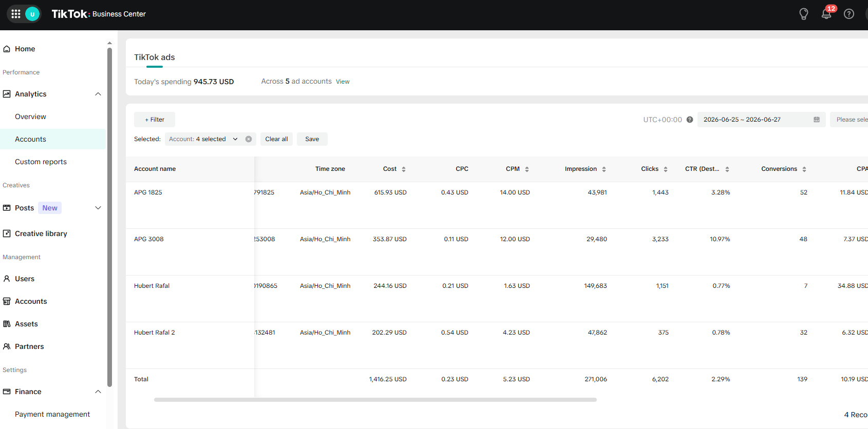Sort table by CPM column
Image resolution: width=868 pixels, height=429 pixels.
[527, 169]
